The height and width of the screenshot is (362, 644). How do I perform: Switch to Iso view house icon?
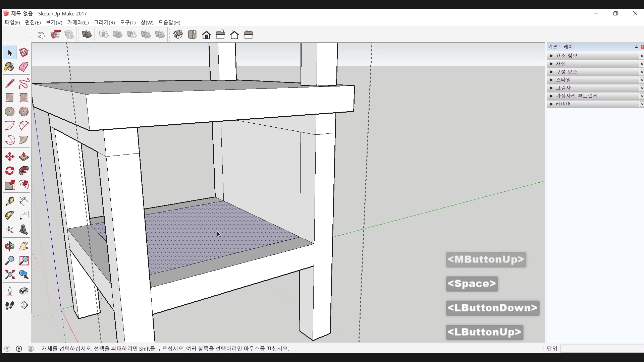178,35
